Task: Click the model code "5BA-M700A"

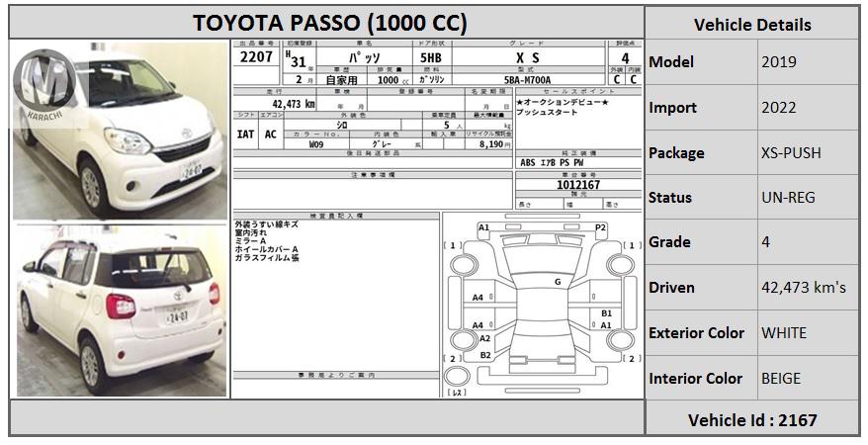Action: (527, 80)
